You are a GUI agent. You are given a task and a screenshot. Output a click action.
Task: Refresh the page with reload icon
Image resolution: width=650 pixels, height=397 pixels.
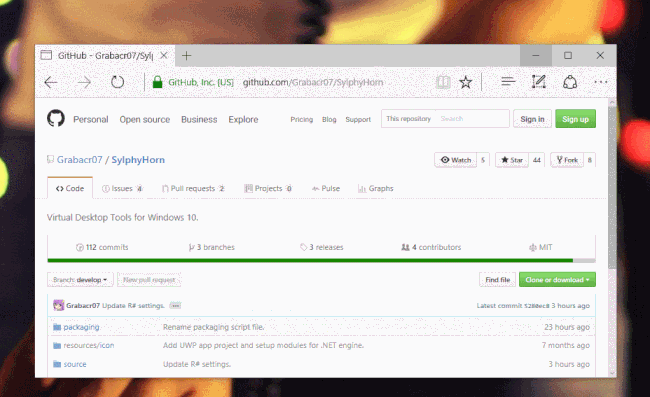pos(117,82)
